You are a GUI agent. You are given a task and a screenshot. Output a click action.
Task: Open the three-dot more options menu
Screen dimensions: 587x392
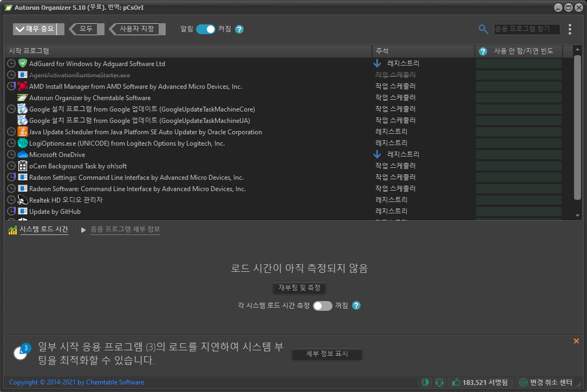point(570,29)
